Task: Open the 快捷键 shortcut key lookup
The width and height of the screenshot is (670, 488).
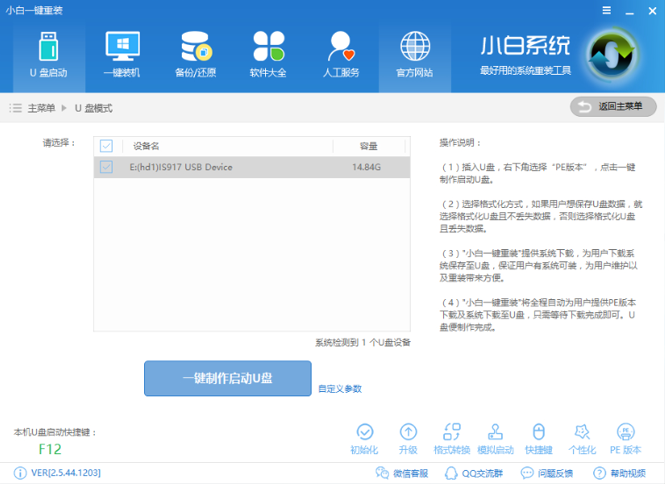Action: (x=539, y=437)
